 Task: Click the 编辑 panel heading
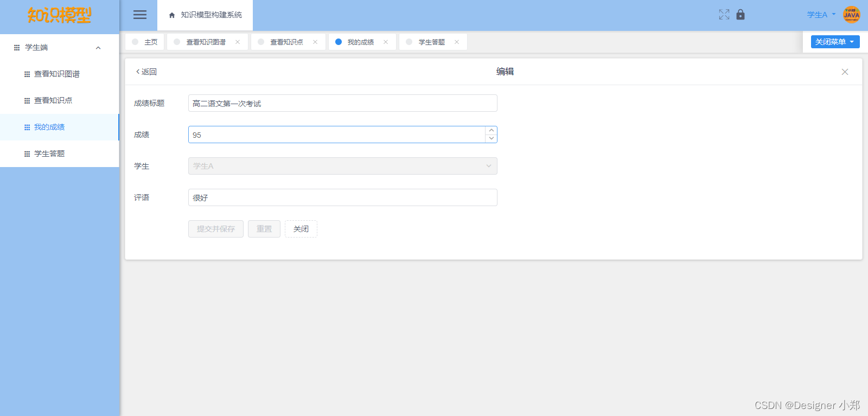(x=505, y=72)
